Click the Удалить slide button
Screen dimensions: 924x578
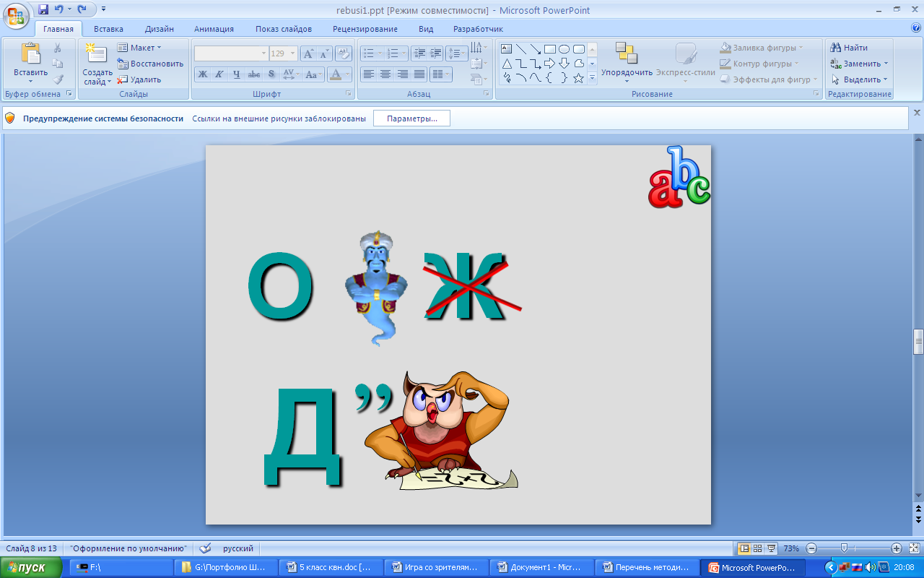[x=139, y=79]
